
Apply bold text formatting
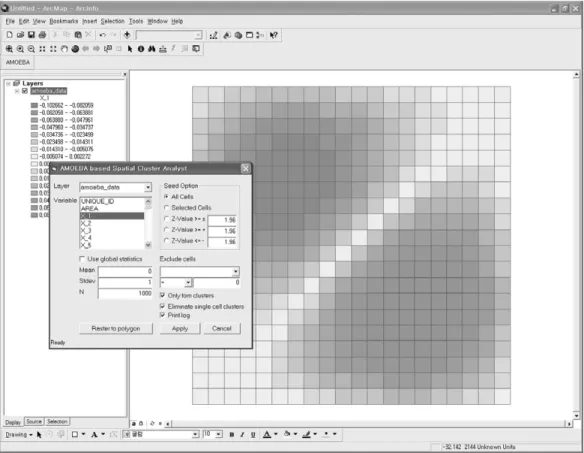232,434
